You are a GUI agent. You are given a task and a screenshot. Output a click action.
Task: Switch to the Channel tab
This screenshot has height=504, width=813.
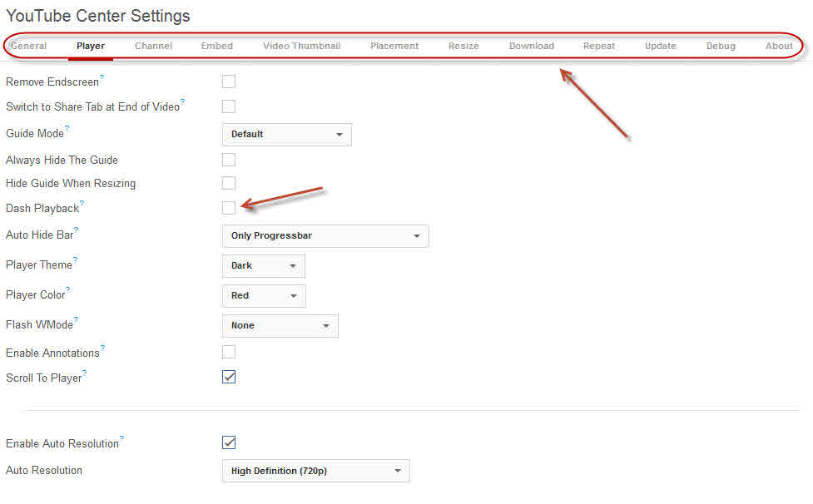[x=153, y=46]
